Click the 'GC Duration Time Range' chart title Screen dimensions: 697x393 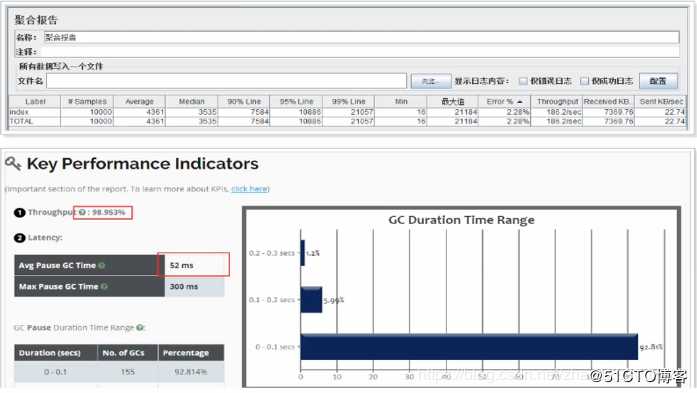click(461, 220)
